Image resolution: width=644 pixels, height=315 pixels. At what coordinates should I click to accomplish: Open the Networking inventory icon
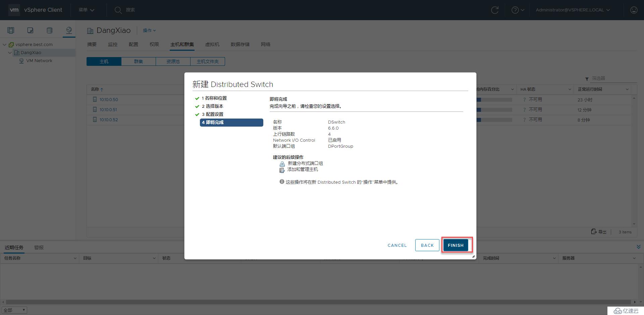coord(69,31)
